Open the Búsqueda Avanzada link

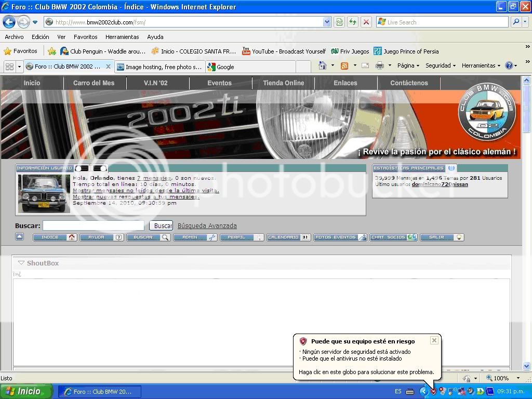(x=207, y=225)
